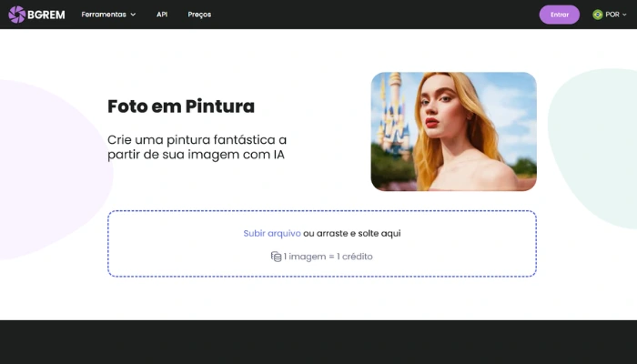The image size is (637, 364).
Task: Open the API menu item
Action: (x=162, y=15)
